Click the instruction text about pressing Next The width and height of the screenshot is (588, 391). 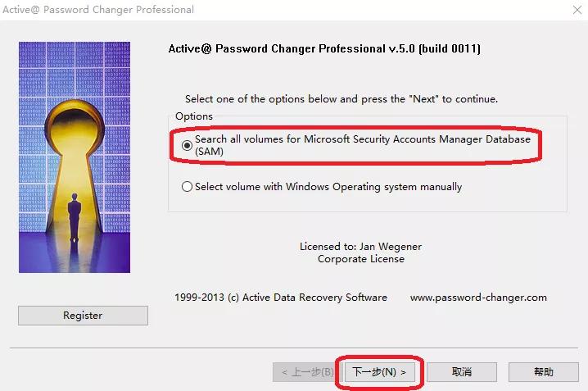(x=341, y=99)
